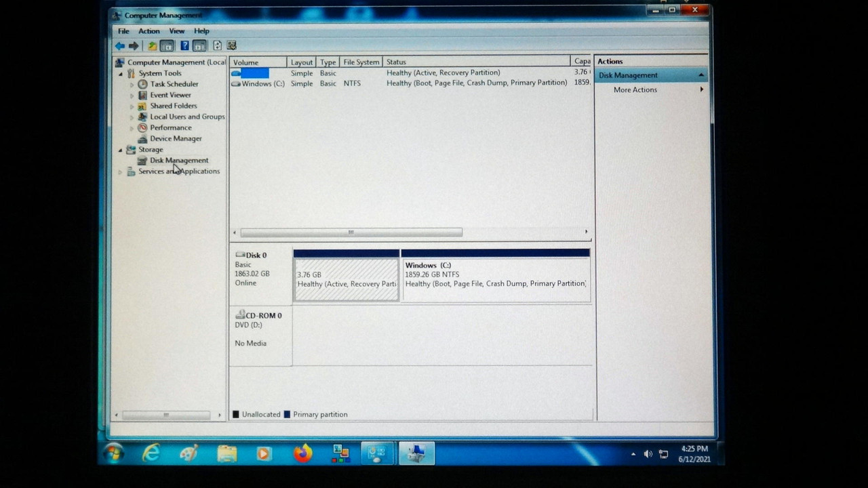Collapse Disk Management actions section arrow
This screenshot has height=488, width=868.
click(701, 75)
